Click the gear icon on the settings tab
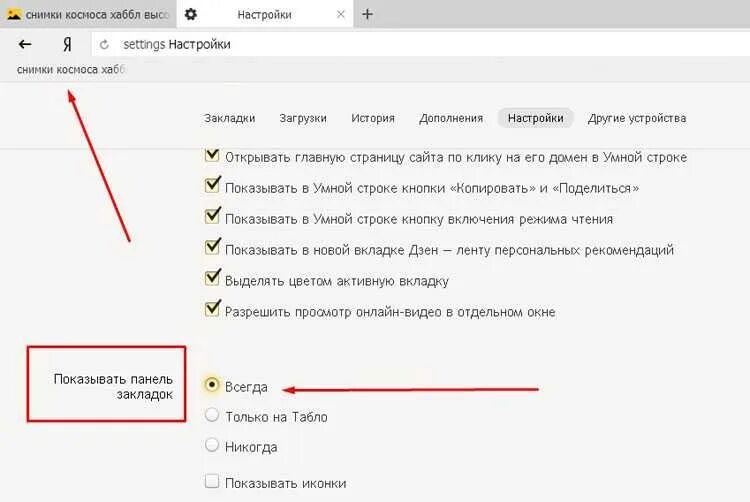The width and height of the screenshot is (750, 502). (190, 14)
